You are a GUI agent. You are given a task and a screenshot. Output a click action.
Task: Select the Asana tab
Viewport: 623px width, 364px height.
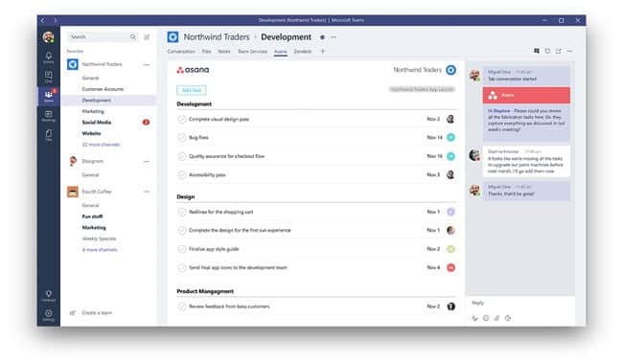pyautogui.click(x=281, y=51)
